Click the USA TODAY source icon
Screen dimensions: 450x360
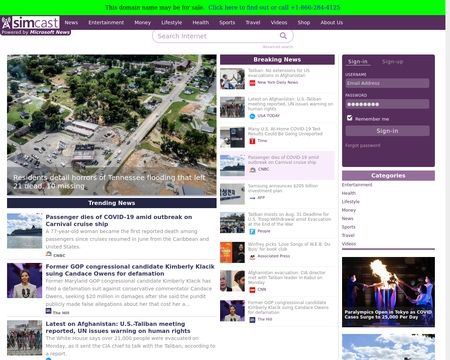[252, 116]
